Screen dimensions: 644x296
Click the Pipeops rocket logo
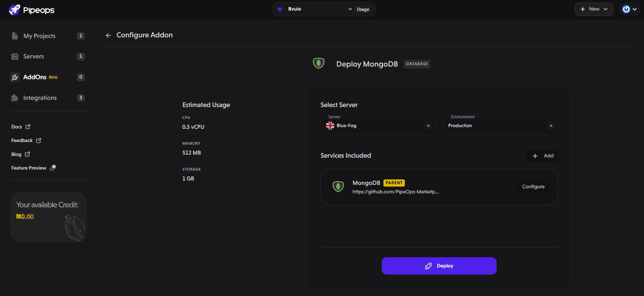coord(14,10)
